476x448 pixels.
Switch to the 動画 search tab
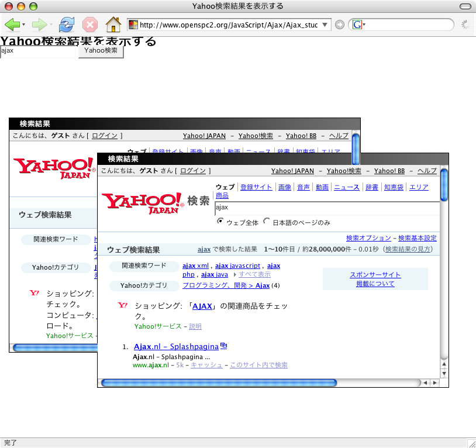tap(322, 187)
